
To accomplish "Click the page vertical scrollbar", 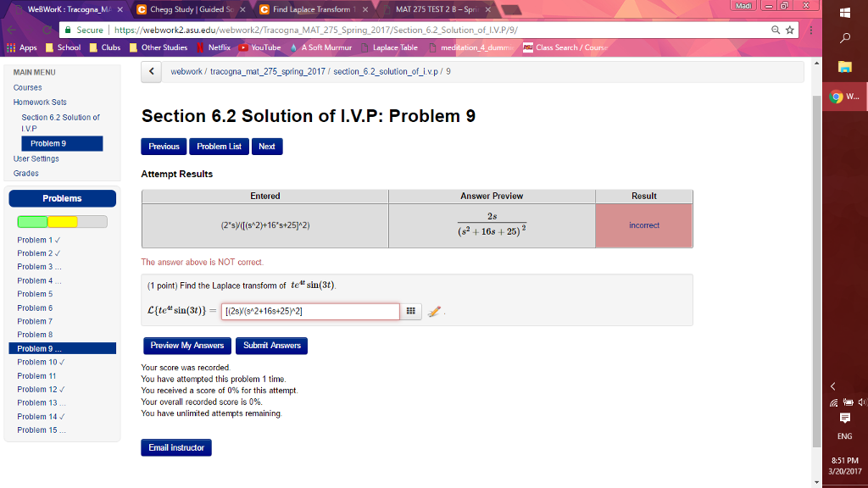I will (x=816, y=271).
